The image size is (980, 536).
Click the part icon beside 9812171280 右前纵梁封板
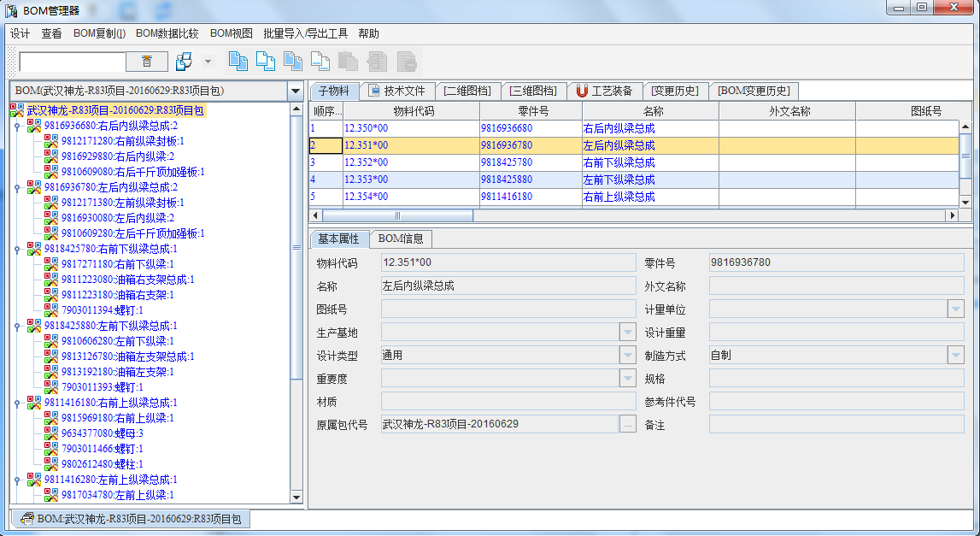pos(51,141)
